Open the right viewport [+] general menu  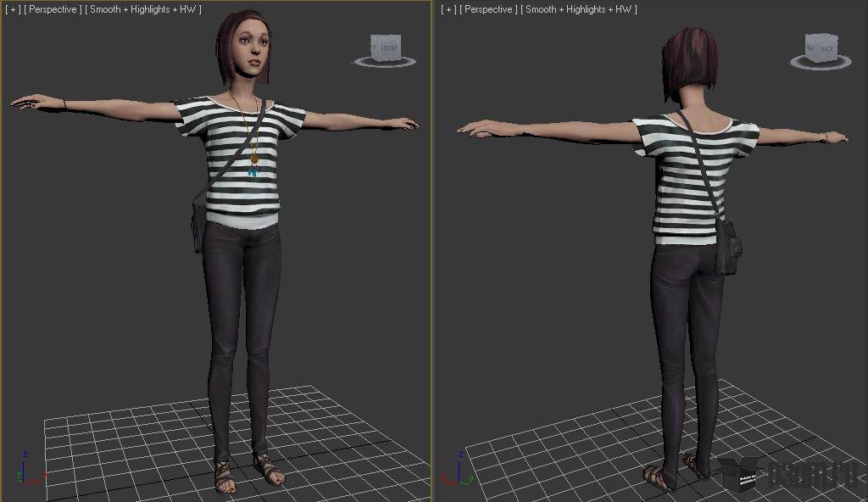click(448, 9)
